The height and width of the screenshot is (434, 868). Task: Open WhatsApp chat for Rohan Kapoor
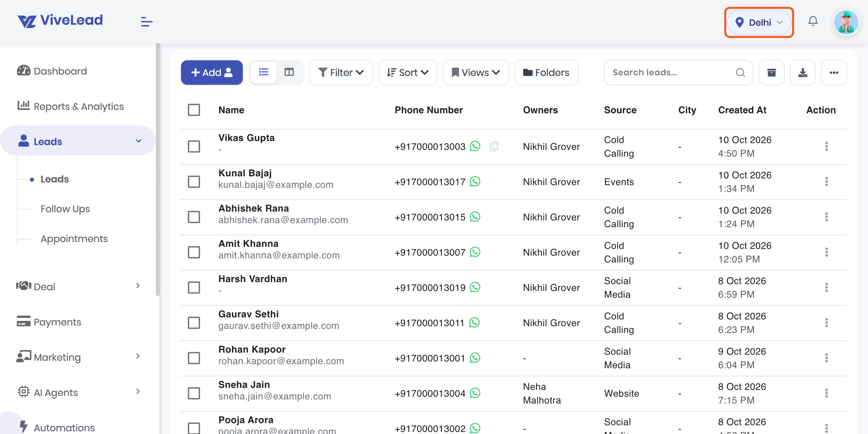pos(475,358)
